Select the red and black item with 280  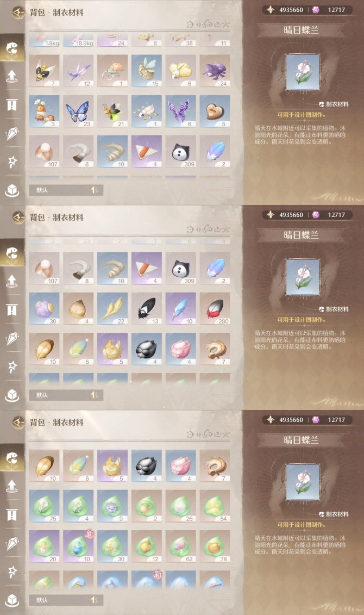215,308
